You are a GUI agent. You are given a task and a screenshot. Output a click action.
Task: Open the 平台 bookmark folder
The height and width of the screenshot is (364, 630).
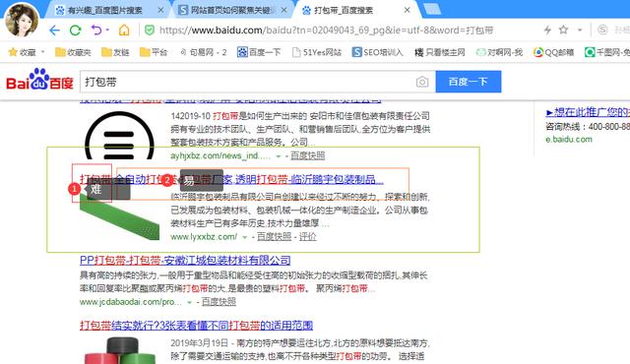(x=154, y=52)
